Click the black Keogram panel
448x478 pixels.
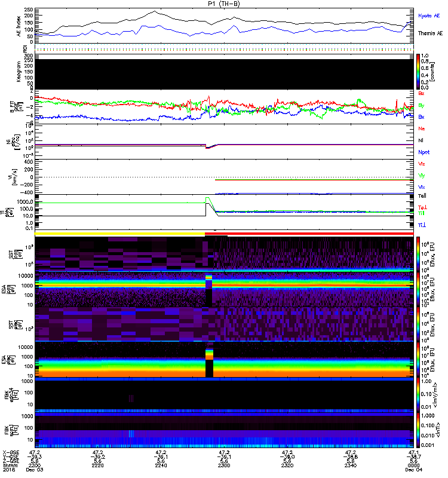click(224, 74)
